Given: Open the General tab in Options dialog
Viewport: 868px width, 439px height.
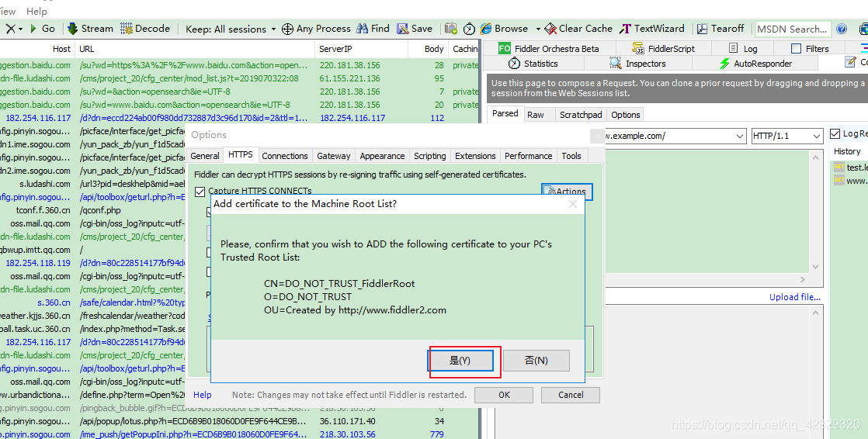Looking at the screenshot, I should [x=205, y=156].
